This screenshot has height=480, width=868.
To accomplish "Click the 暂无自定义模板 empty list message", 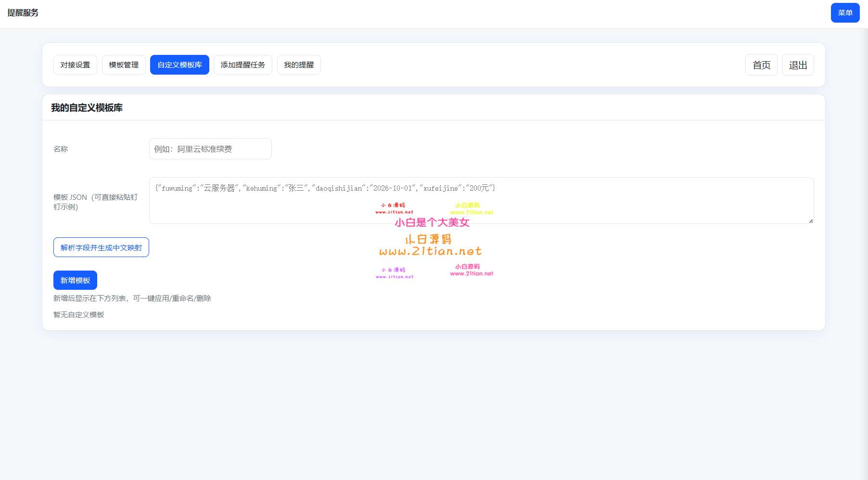I will click(79, 315).
